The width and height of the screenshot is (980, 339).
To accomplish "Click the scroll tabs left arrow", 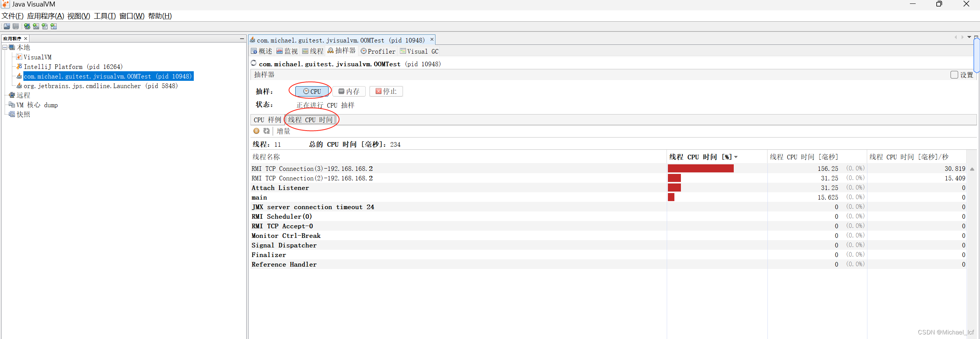I will [956, 37].
